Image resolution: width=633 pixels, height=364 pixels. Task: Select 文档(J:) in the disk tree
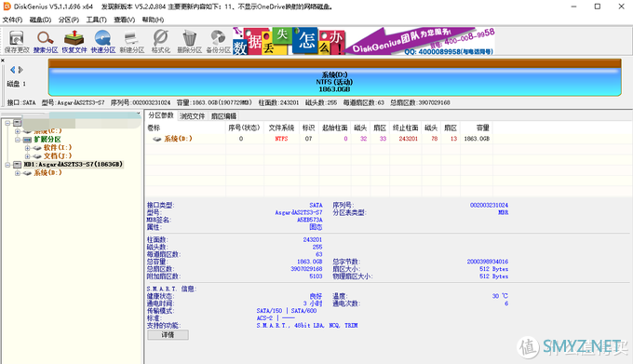click(x=58, y=156)
